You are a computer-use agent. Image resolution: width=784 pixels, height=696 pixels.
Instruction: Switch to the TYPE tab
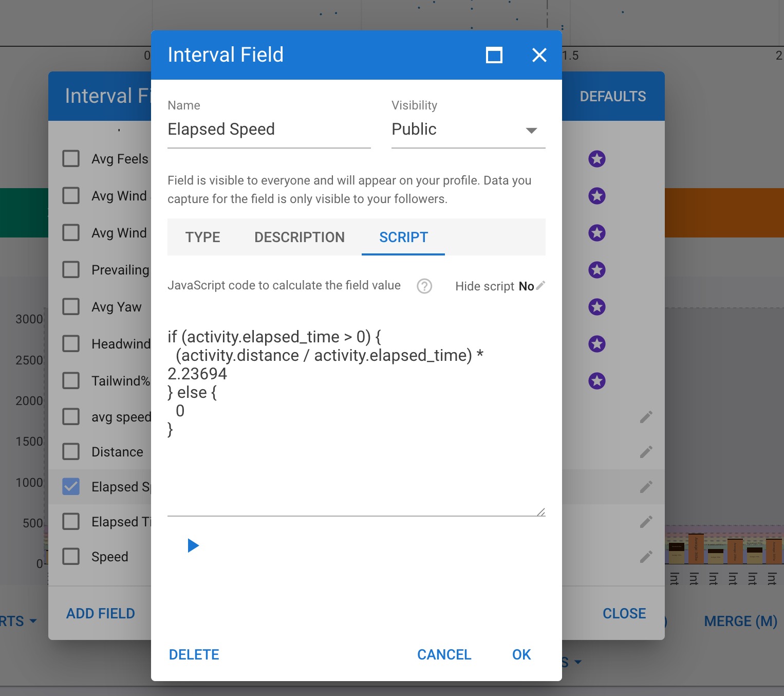click(202, 237)
